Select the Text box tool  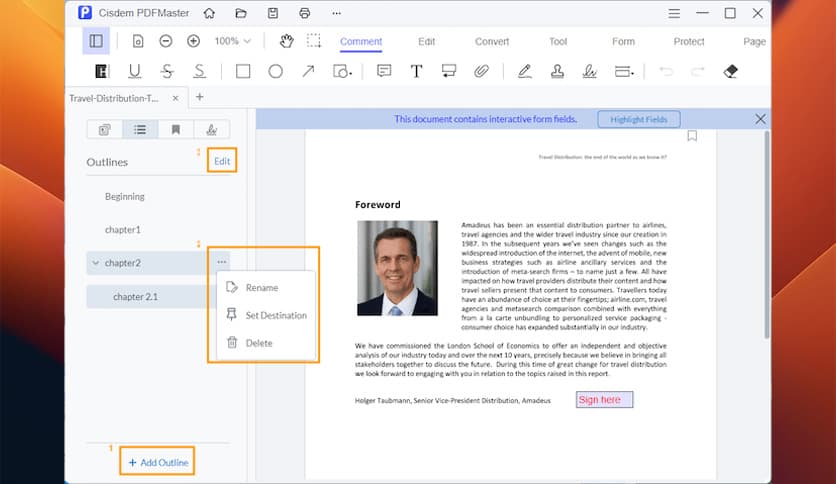coord(416,71)
